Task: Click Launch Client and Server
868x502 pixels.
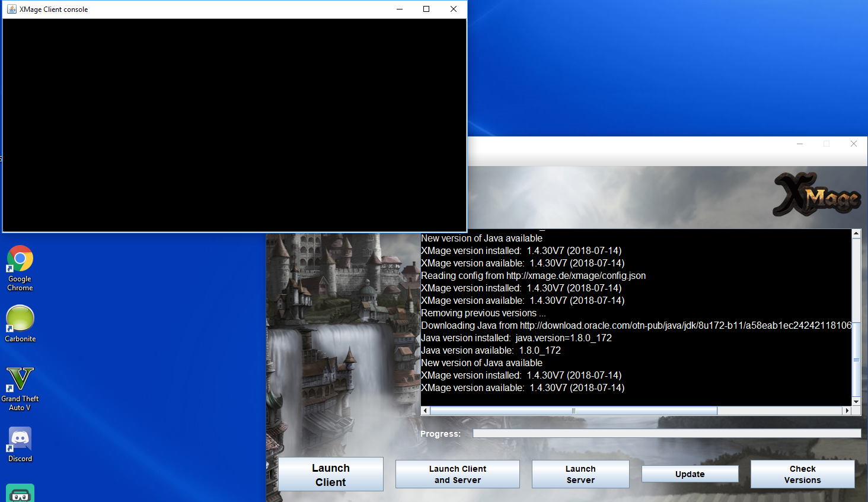Action: click(457, 474)
